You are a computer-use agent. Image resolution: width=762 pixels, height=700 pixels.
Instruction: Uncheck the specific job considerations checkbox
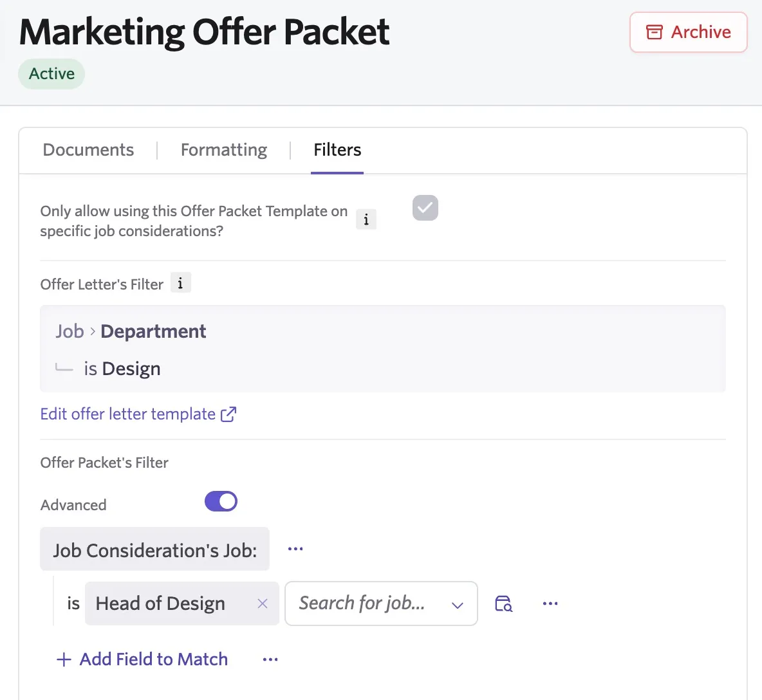pyautogui.click(x=425, y=208)
